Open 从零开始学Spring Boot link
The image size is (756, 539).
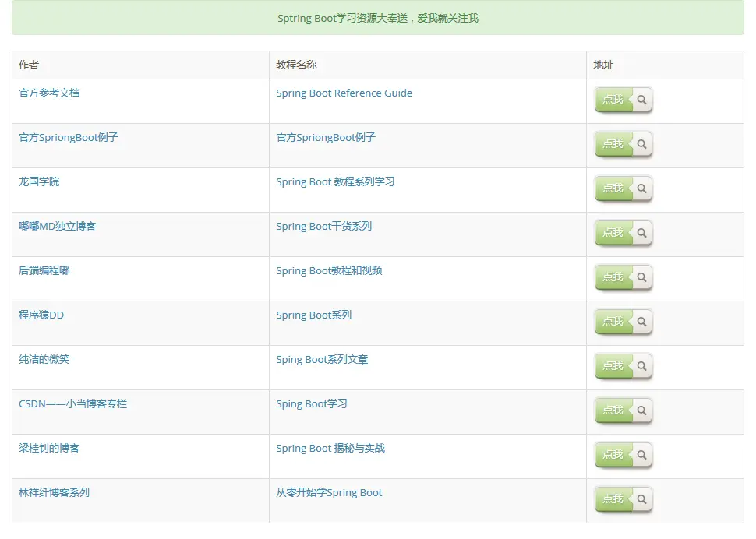click(x=329, y=492)
